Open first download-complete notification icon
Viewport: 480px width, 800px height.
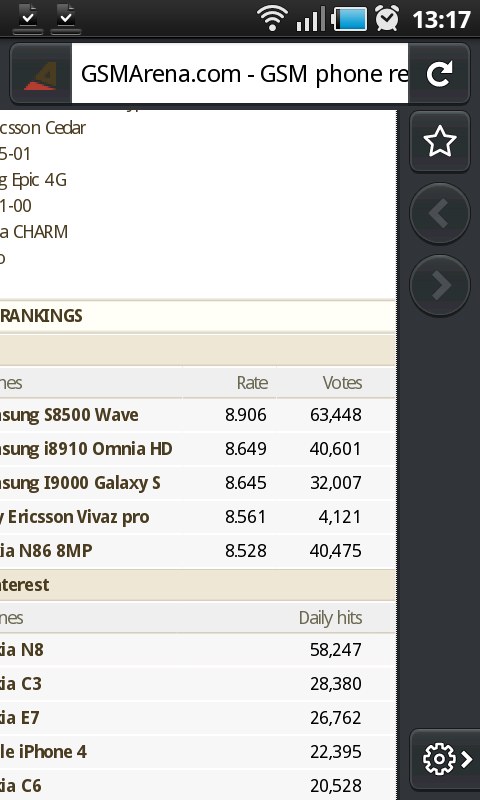point(28,18)
